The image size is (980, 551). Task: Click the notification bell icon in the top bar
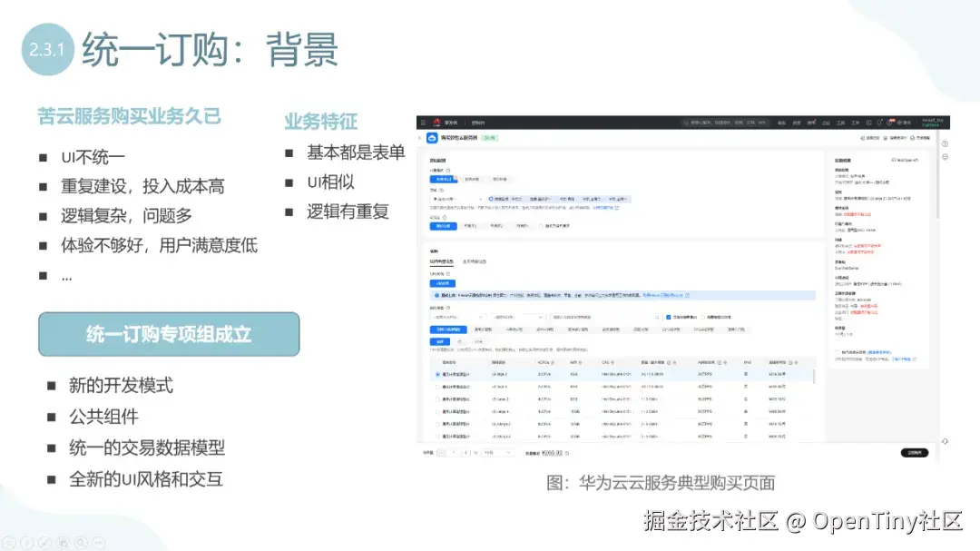point(877,120)
